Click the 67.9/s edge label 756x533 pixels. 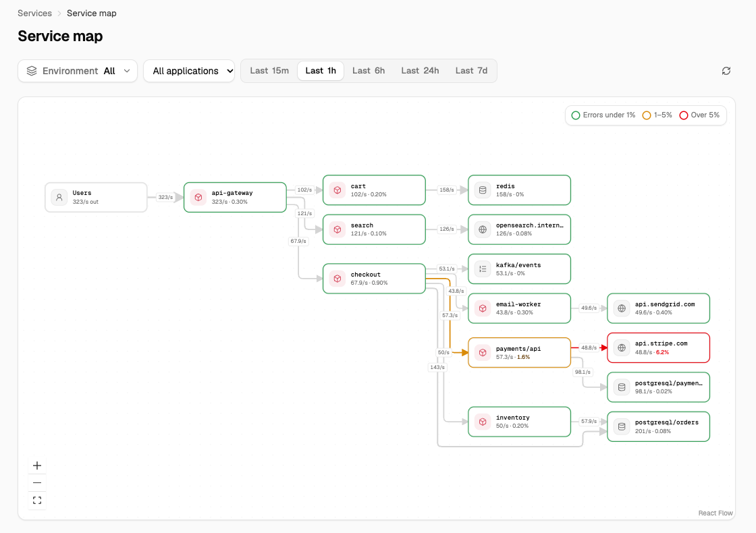click(x=298, y=241)
